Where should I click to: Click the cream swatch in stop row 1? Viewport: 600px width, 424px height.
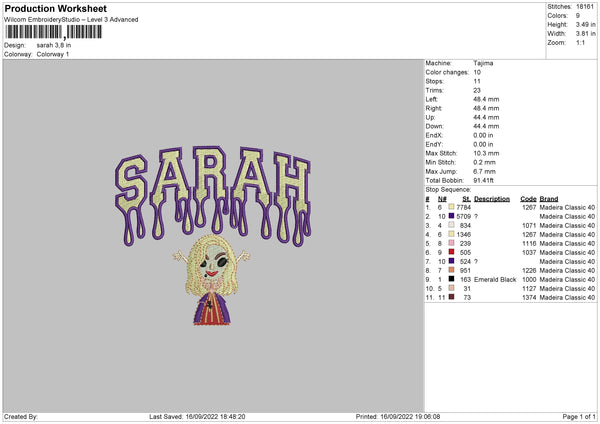(452, 207)
